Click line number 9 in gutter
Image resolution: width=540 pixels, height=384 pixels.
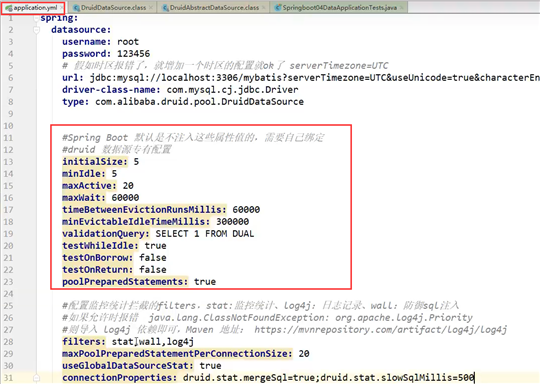(10, 114)
